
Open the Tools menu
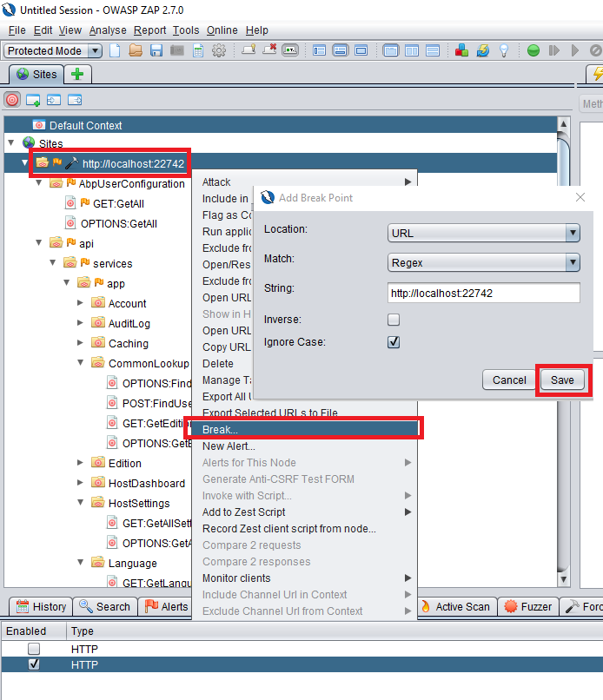point(186,30)
